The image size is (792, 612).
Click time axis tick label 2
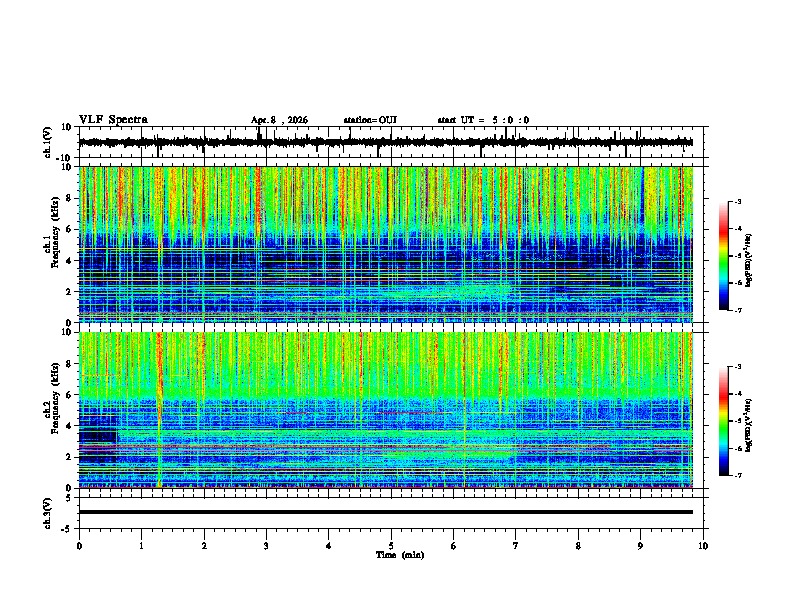click(204, 546)
